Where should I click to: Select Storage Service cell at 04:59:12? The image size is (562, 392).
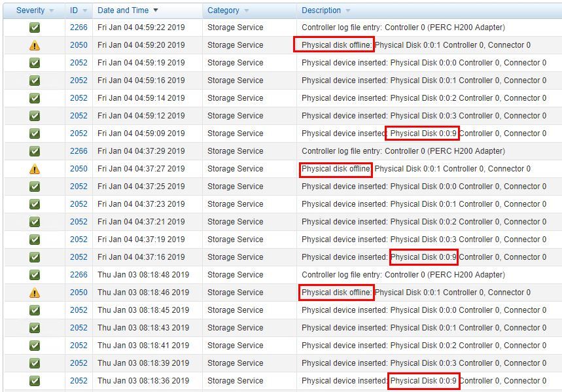click(235, 115)
